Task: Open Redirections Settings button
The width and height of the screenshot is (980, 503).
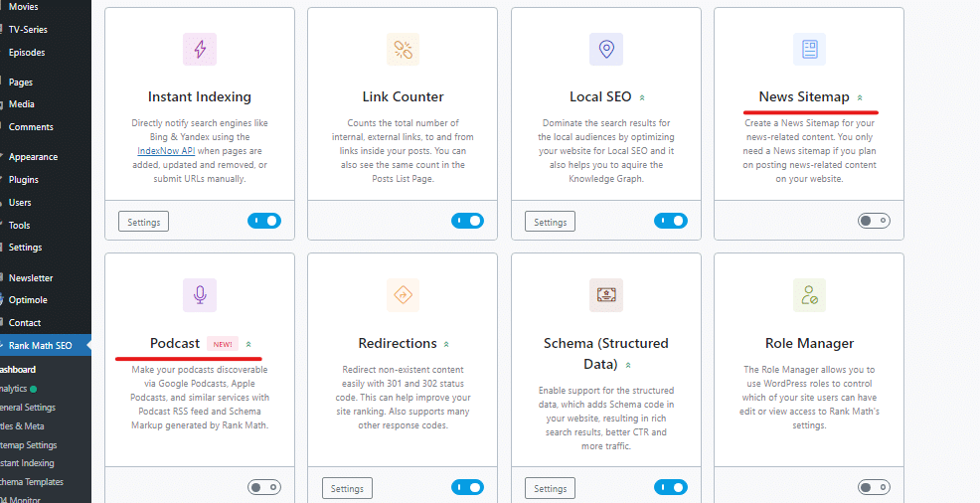Action: 347,489
